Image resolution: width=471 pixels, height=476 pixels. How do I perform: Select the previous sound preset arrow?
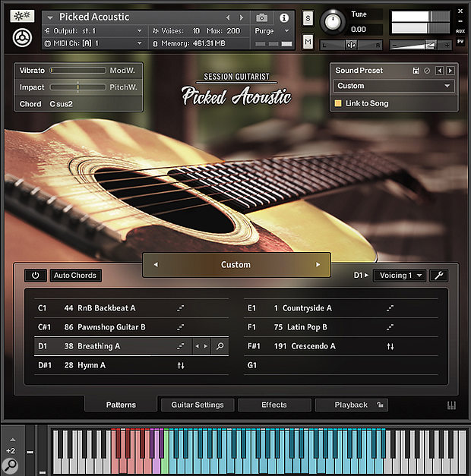pyautogui.click(x=439, y=71)
